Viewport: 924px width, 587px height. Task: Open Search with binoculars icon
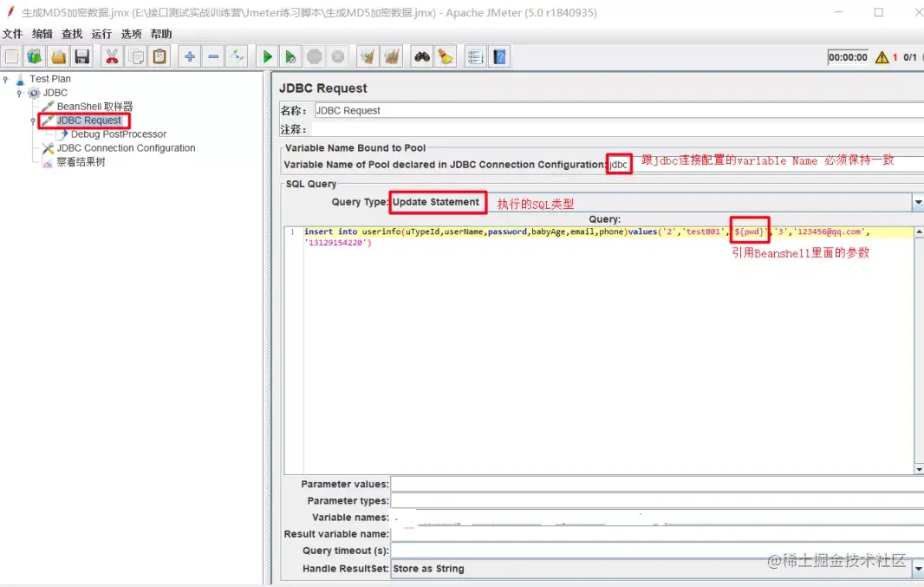point(422,56)
